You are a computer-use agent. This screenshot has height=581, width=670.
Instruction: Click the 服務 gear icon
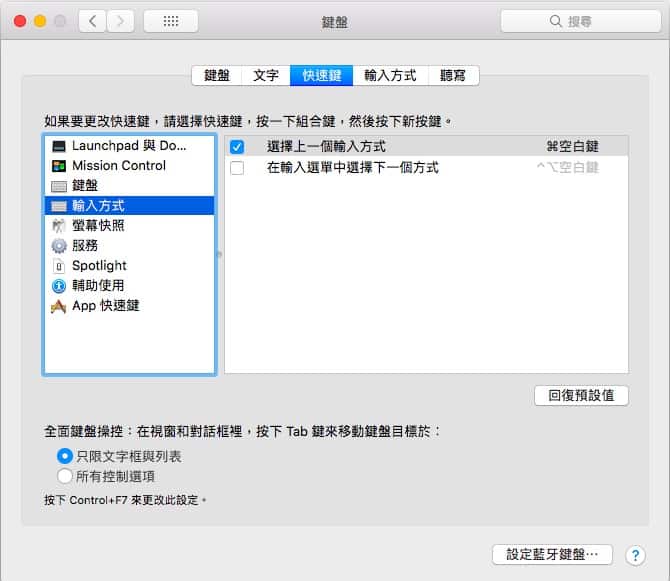[x=59, y=246]
